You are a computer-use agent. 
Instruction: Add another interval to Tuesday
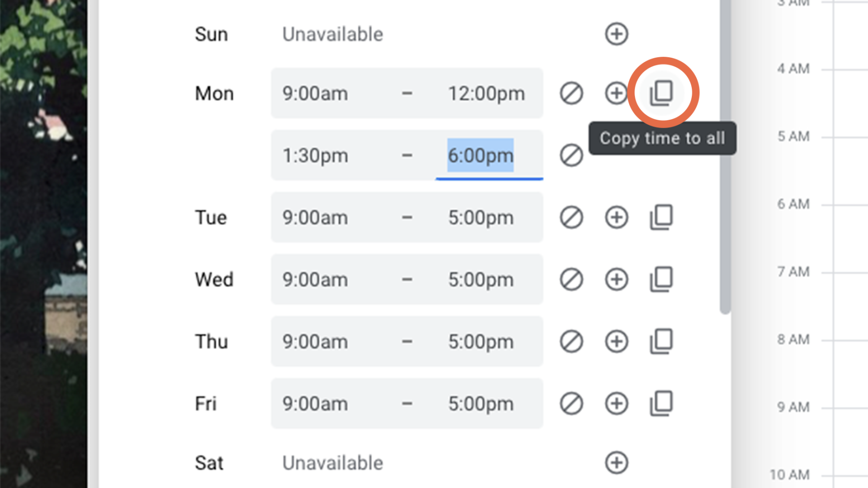coord(616,218)
